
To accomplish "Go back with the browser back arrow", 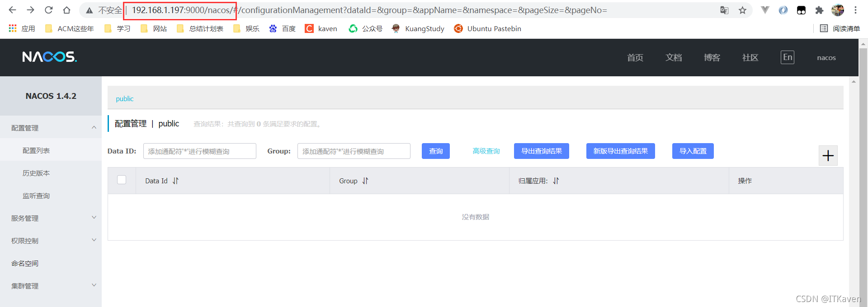I will pyautogui.click(x=12, y=10).
